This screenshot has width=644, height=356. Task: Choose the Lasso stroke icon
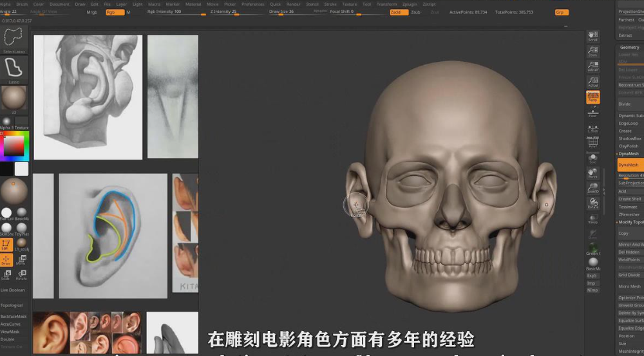coord(14,67)
